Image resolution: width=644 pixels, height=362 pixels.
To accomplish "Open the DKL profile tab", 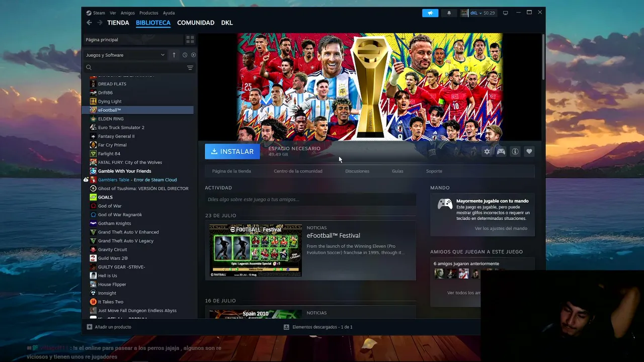I will (227, 23).
